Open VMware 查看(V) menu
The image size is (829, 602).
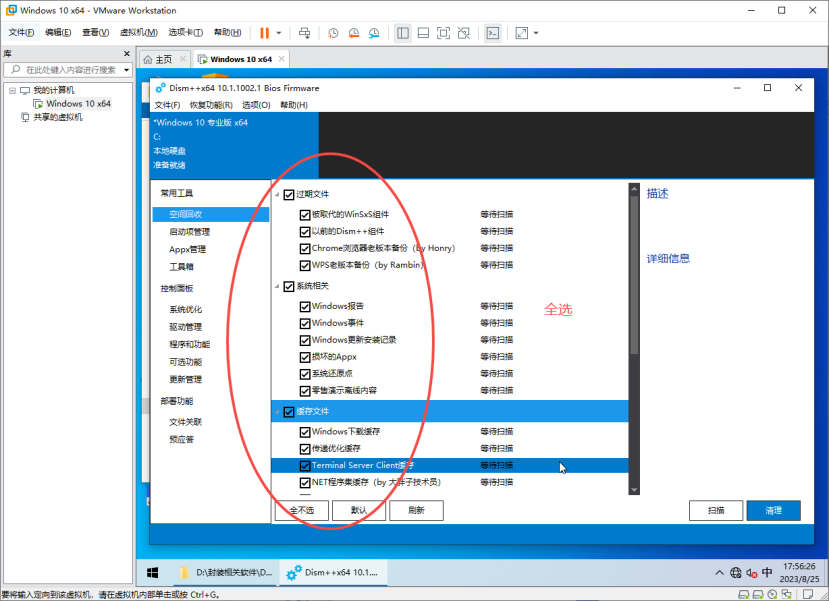(x=95, y=32)
